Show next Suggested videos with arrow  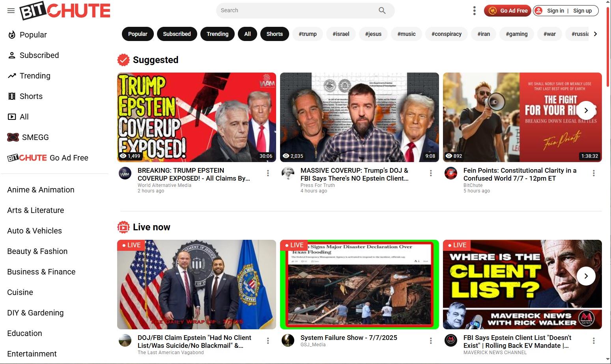tap(586, 110)
